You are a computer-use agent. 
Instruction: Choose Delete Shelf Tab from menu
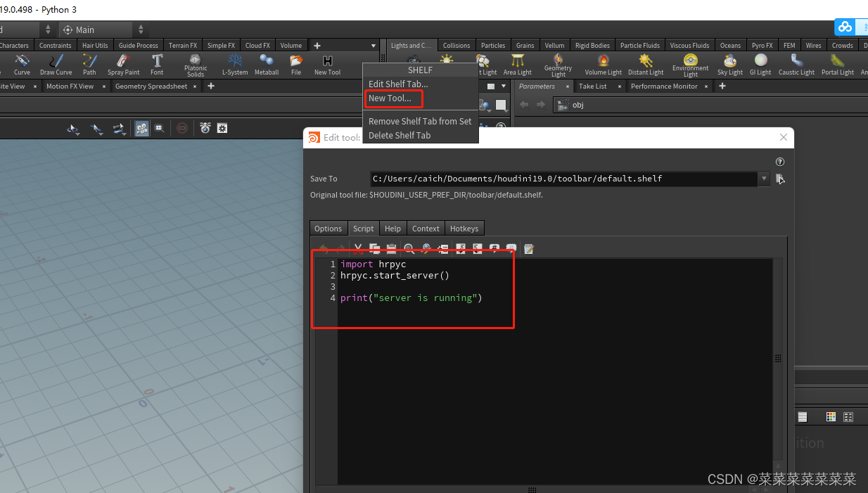(x=400, y=135)
